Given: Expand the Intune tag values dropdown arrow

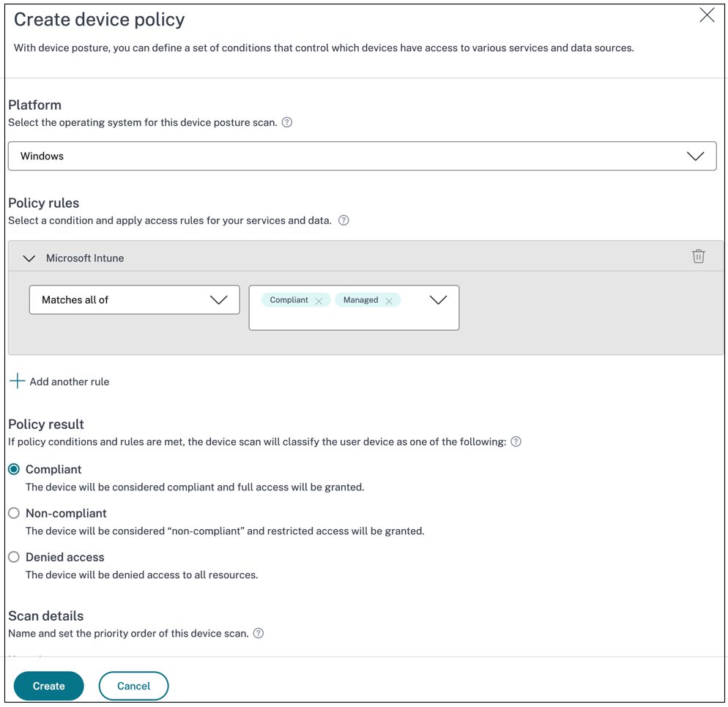Looking at the screenshot, I should (438, 300).
